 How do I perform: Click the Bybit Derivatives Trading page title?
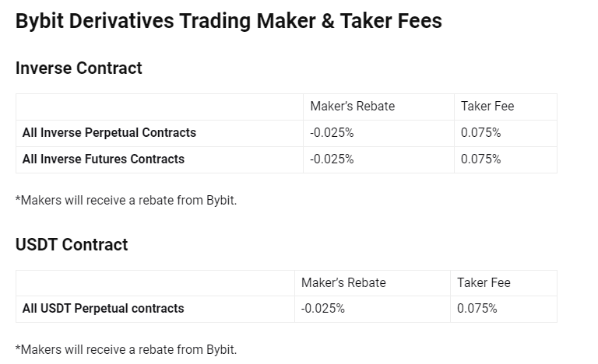coord(229,21)
